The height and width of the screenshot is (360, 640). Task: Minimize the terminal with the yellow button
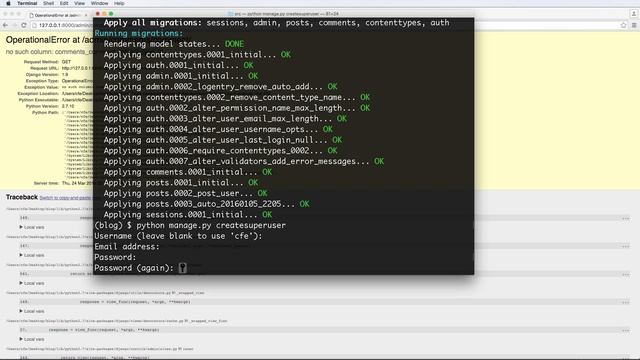(x=104, y=14)
